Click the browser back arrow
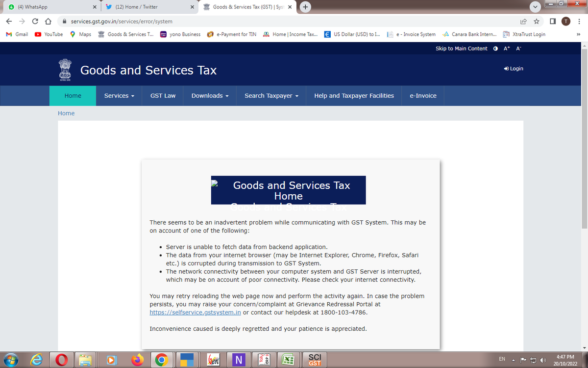This screenshot has width=588, height=368. click(9, 22)
